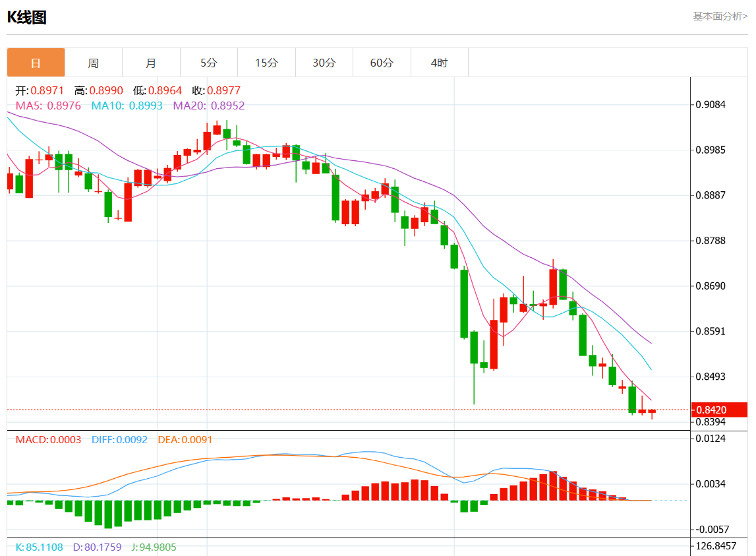Image resolution: width=756 pixels, height=556 pixels.
Task: Click the MA5: 0.8976 indicator text
Action: [x=48, y=106]
